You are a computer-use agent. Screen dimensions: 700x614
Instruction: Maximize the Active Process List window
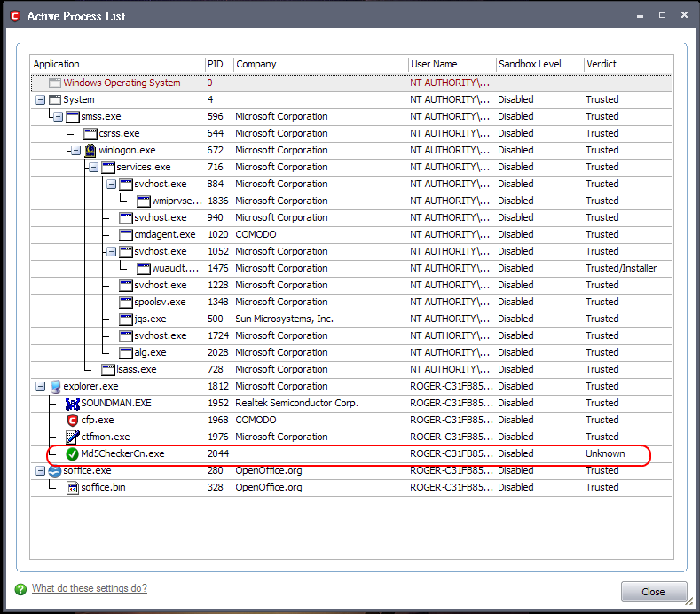[x=662, y=15]
